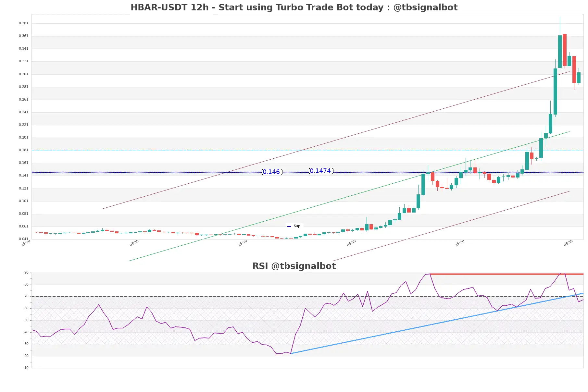Screen dimensions: 588x392
Task: Click the 0.221 price axis label
Action: [23, 125]
